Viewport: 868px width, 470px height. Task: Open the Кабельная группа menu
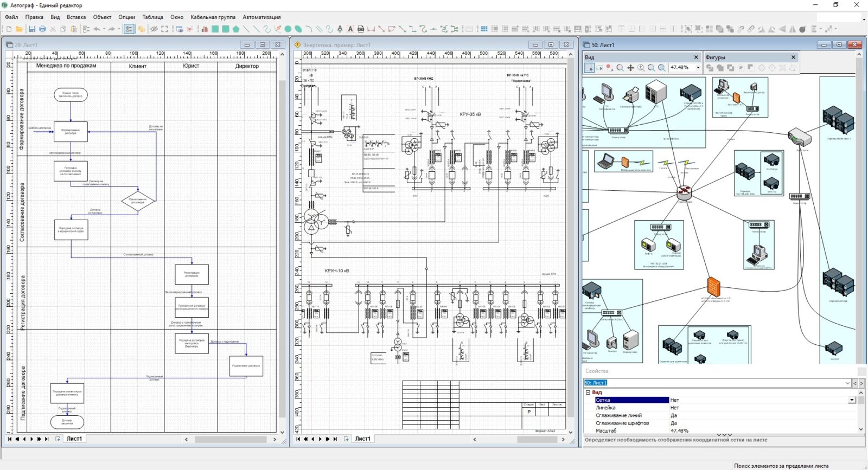pos(213,17)
